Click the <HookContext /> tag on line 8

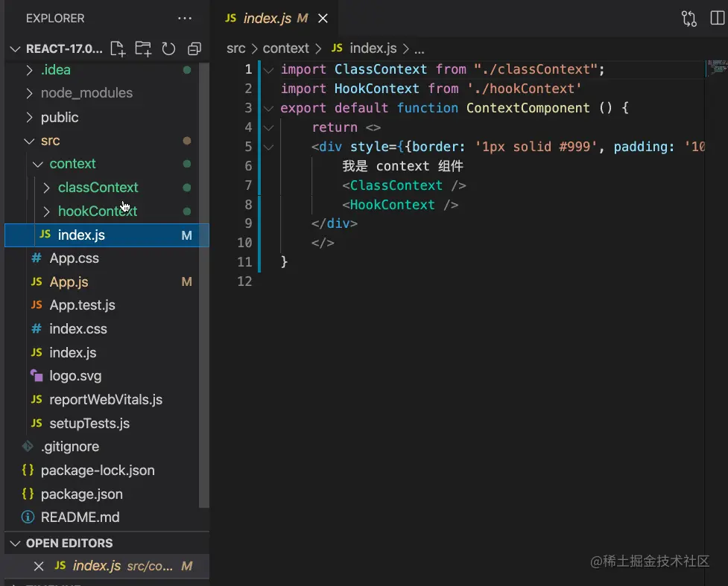tap(400, 205)
